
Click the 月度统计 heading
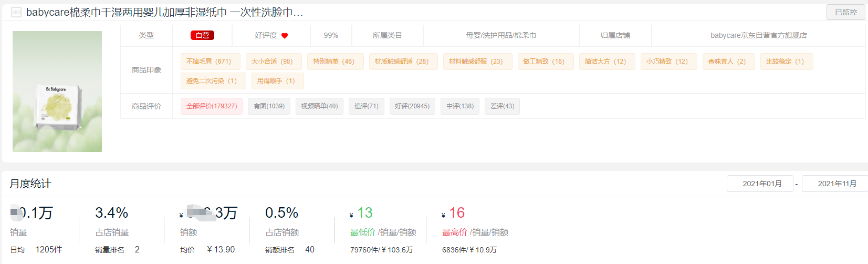(x=30, y=184)
